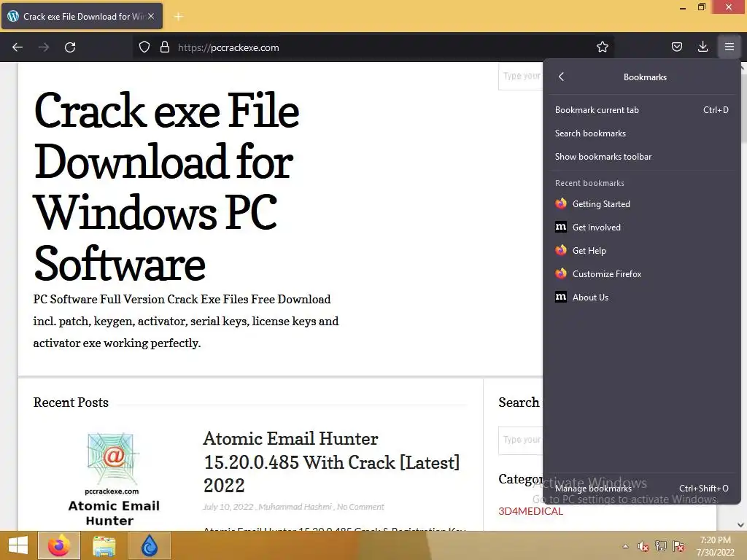Click the blue droplet taskbar app

click(150, 545)
